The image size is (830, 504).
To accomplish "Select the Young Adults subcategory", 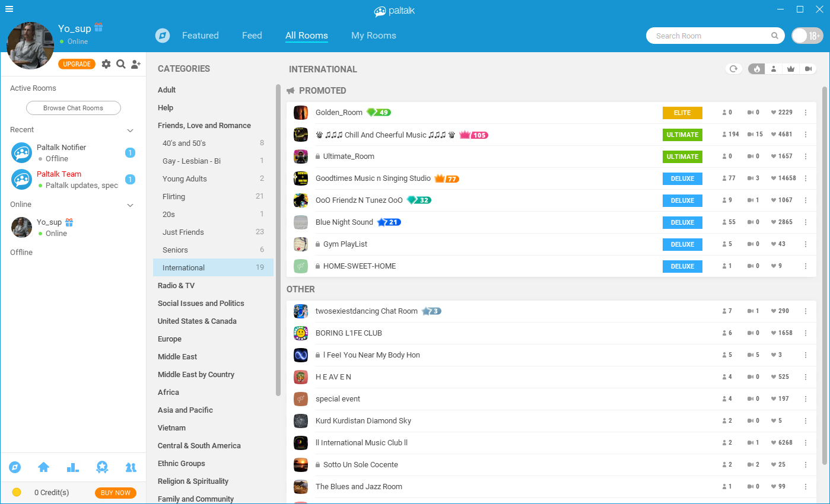I will (213, 179).
